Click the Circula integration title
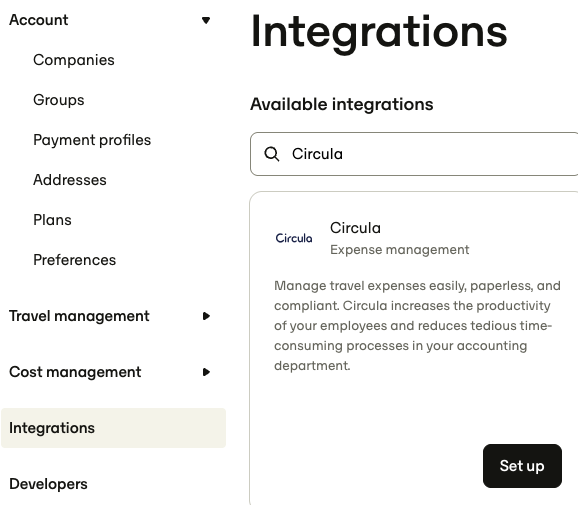 pos(355,228)
